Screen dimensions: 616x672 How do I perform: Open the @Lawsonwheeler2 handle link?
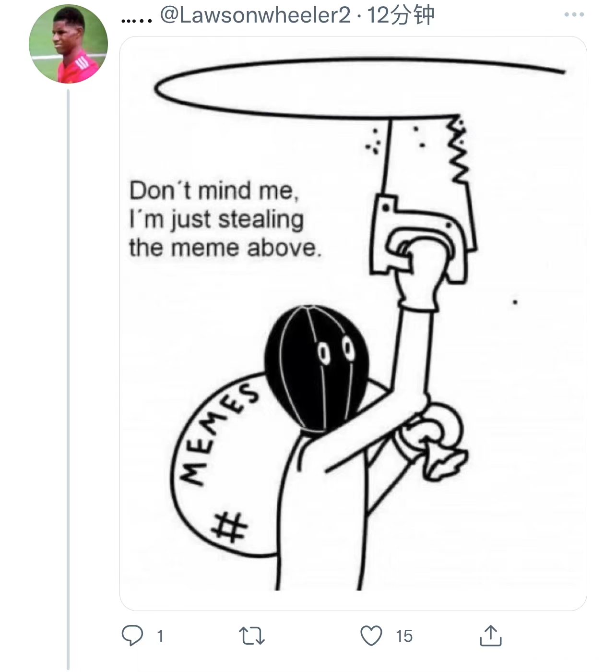click(x=255, y=15)
